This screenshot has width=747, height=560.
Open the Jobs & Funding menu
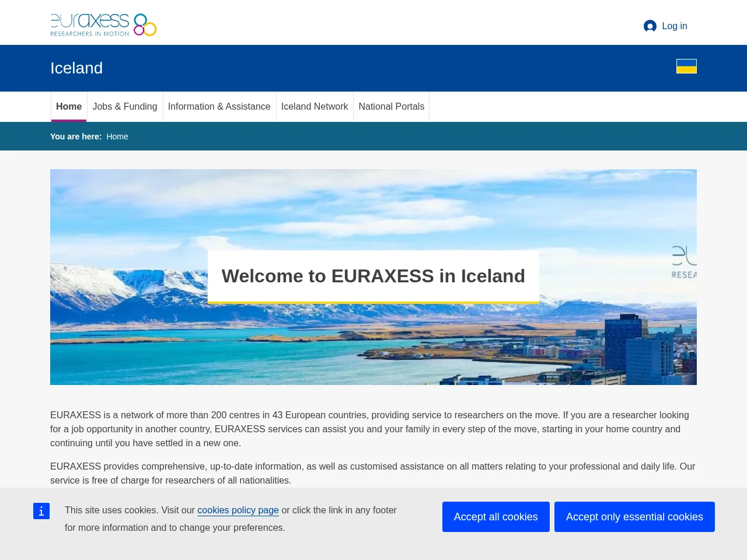125,107
